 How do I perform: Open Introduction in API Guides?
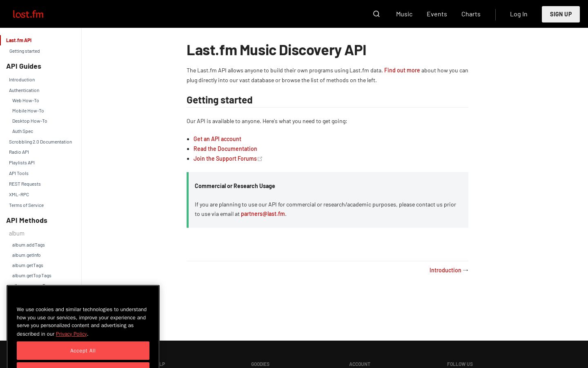[x=22, y=80]
